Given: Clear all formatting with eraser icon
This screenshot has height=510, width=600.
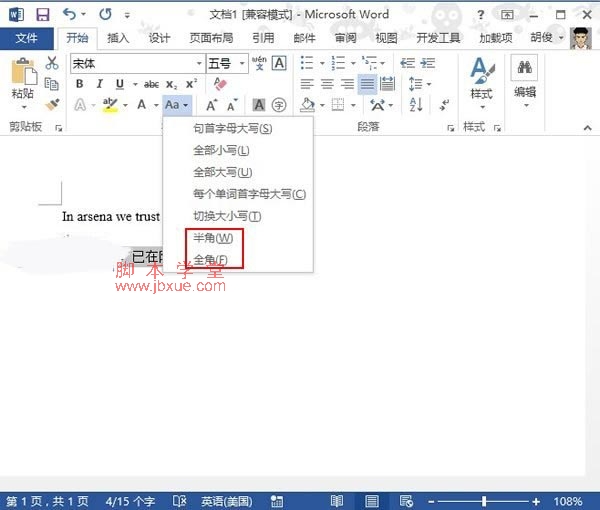Looking at the screenshot, I should point(220,84).
